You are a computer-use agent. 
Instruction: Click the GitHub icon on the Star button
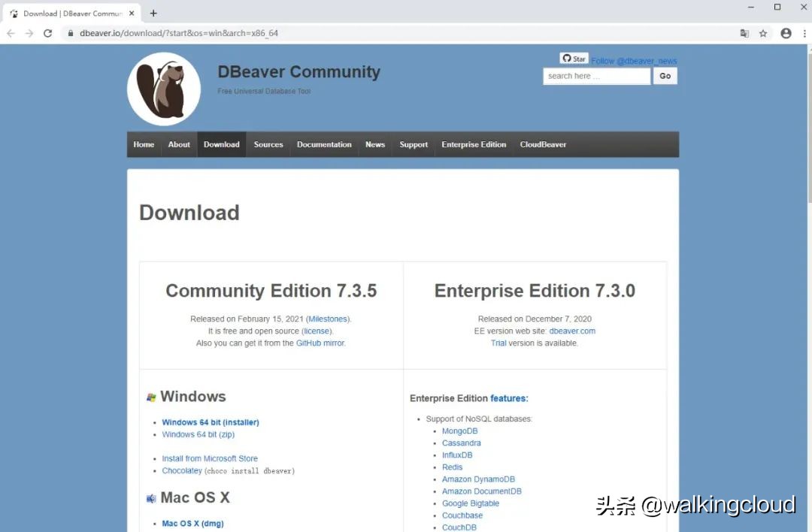566,58
